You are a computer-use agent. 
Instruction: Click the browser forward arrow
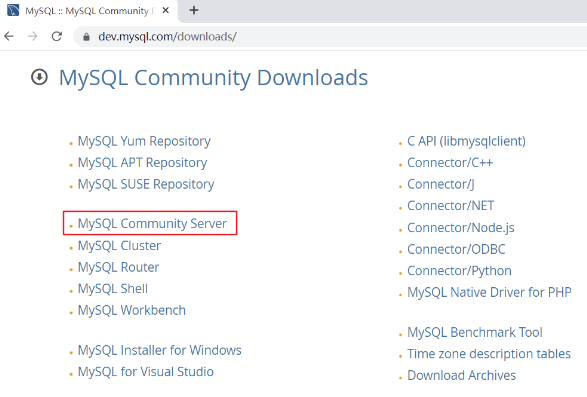click(x=33, y=36)
